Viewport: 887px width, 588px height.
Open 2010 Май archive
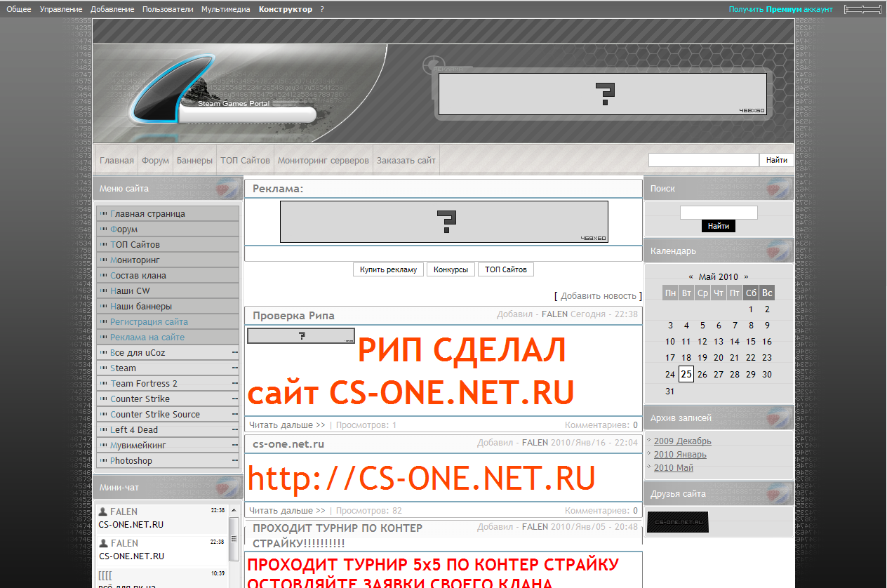674,468
